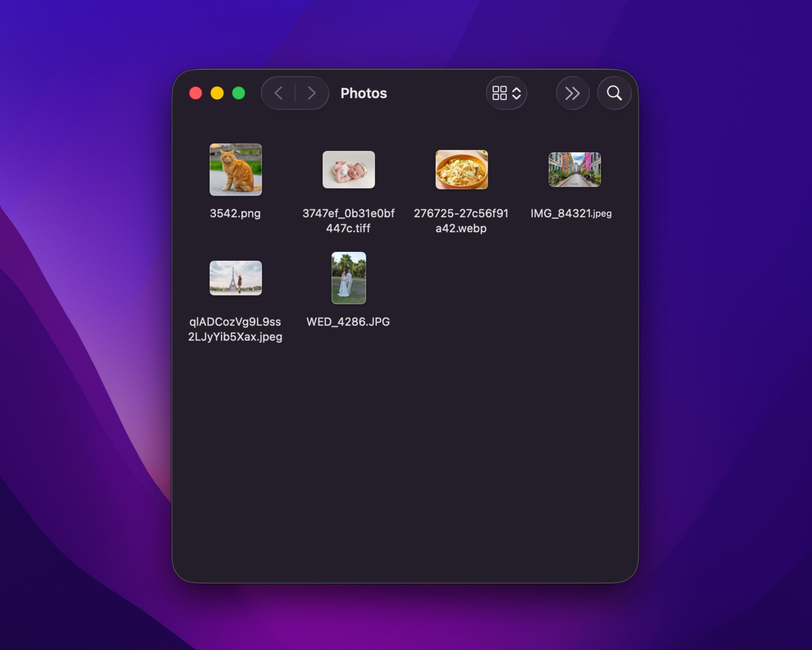
Task: Click the WED_4286.JPG file name
Action: pos(348,322)
